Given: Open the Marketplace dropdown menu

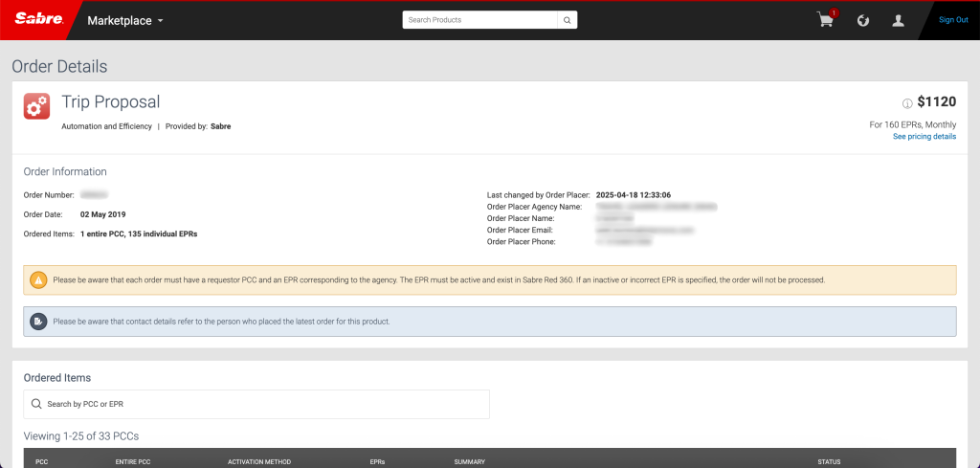Looking at the screenshot, I should (125, 21).
